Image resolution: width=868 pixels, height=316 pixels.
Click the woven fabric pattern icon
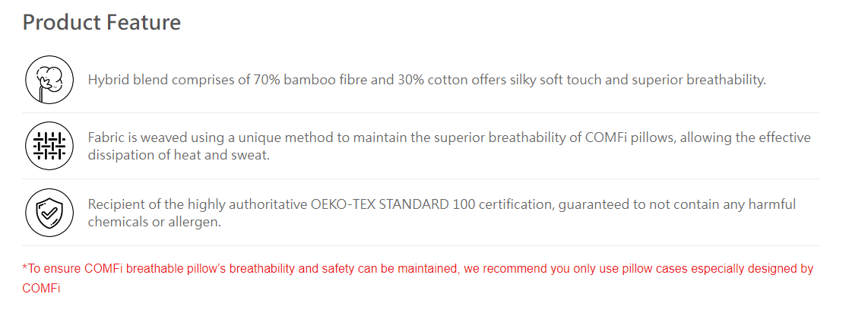click(x=50, y=146)
